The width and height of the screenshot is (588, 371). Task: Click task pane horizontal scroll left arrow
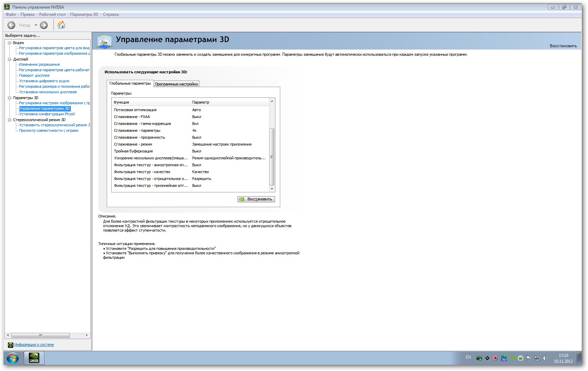(8, 335)
